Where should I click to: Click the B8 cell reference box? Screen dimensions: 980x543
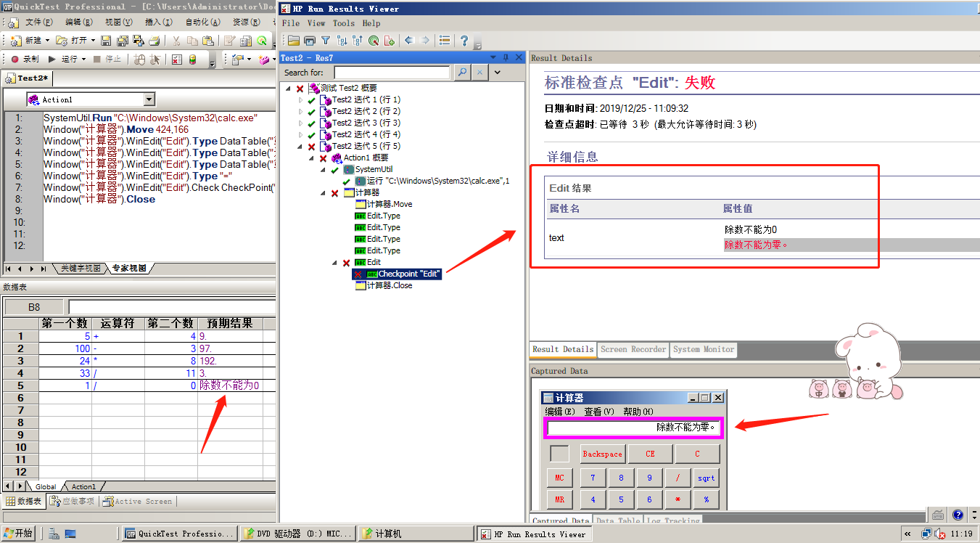point(34,307)
